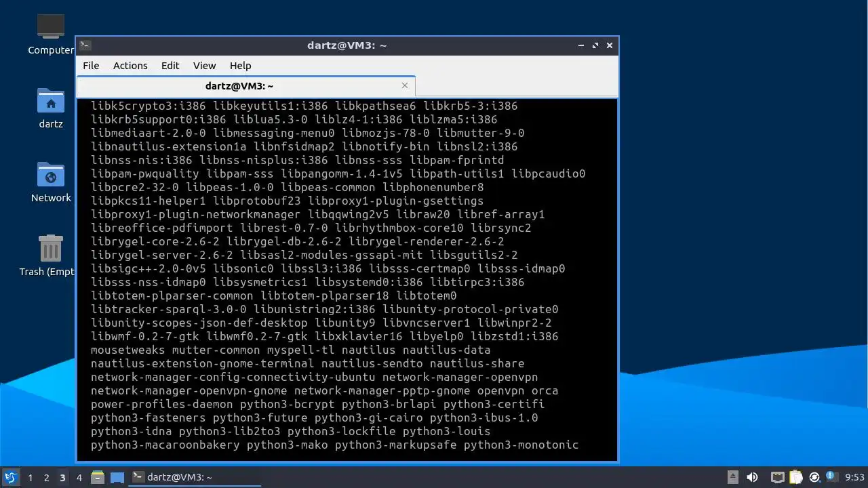Screen dimensions: 868x488
Task: Click the text "libk5crypto3:i386"
Action: coord(149,106)
